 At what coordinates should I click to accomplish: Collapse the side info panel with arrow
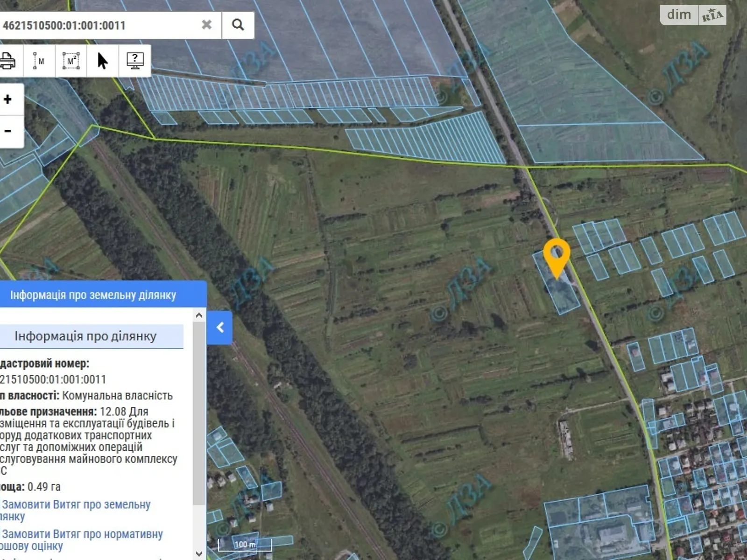pos(220,328)
